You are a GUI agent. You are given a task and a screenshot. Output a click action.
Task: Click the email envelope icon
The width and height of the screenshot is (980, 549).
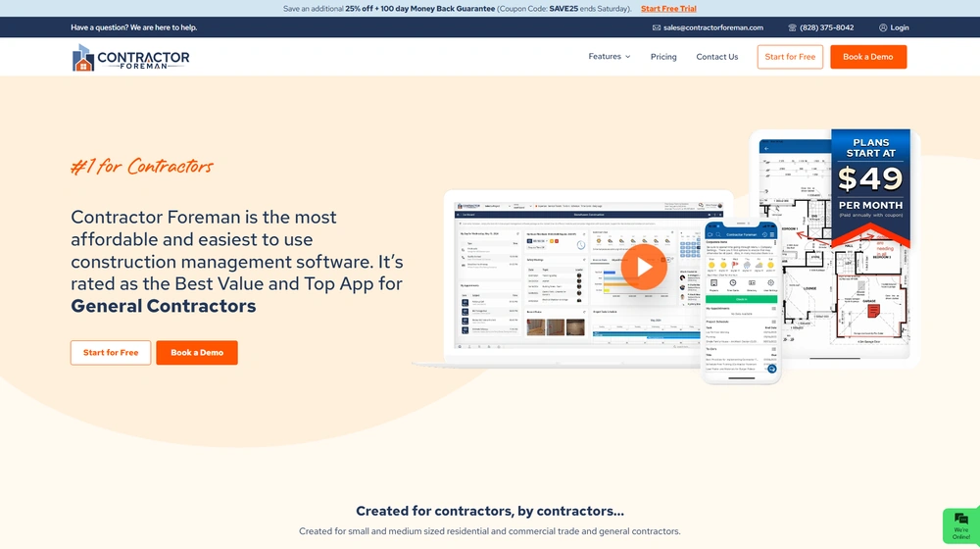(x=657, y=27)
